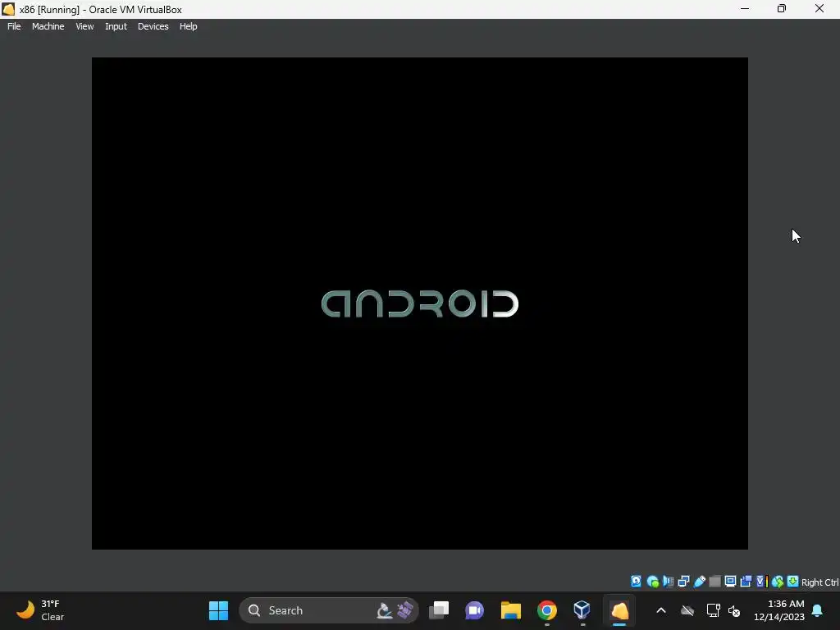Open the File menu in VirtualBox
This screenshot has width=840, height=630.
pyautogui.click(x=14, y=26)
